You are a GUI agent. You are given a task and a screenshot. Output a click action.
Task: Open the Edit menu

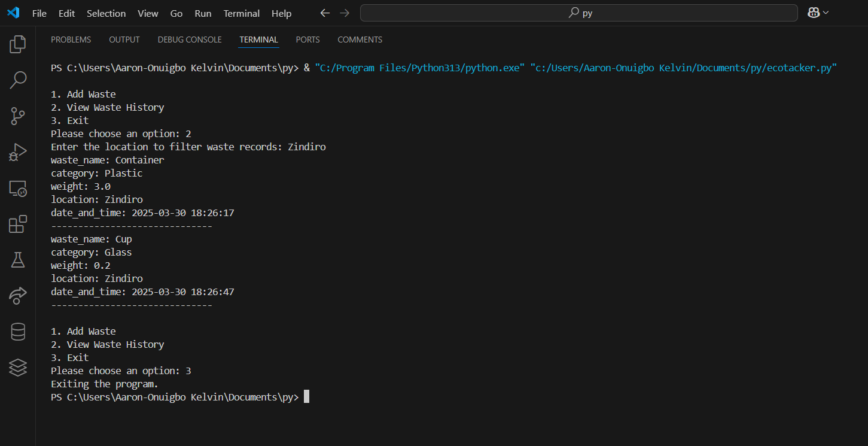click(x=67, y=13)
